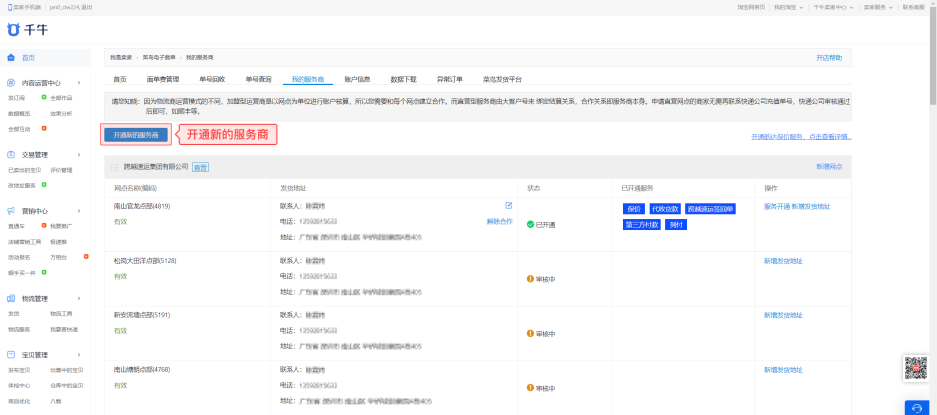This screenshot has width=937, height=415.
Task: Click the 物流管理 sidebar icon
Action: click(x=12, y=298)
